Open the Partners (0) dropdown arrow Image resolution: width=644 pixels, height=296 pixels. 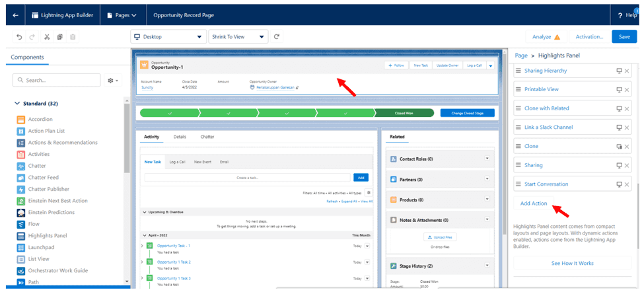[487, 179]
